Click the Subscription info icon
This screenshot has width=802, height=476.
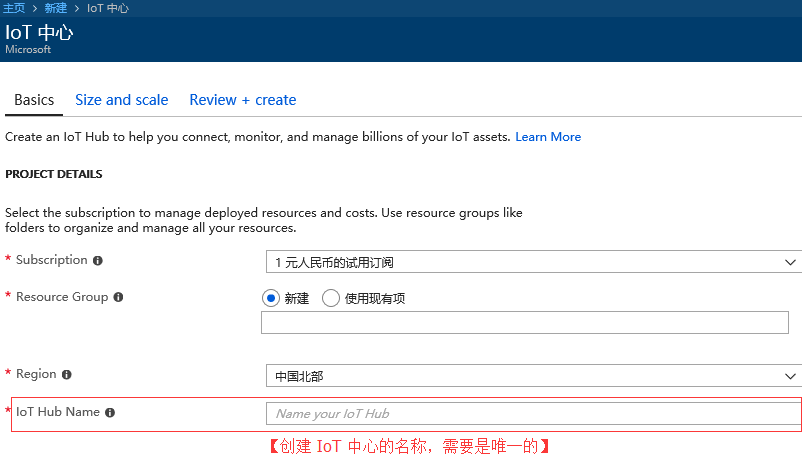point(98,261)
